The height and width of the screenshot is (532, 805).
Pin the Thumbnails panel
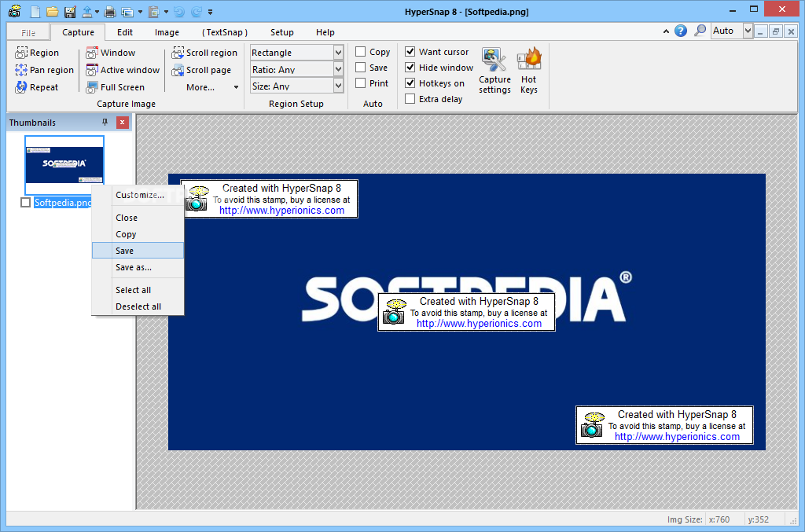click(105, 122)
